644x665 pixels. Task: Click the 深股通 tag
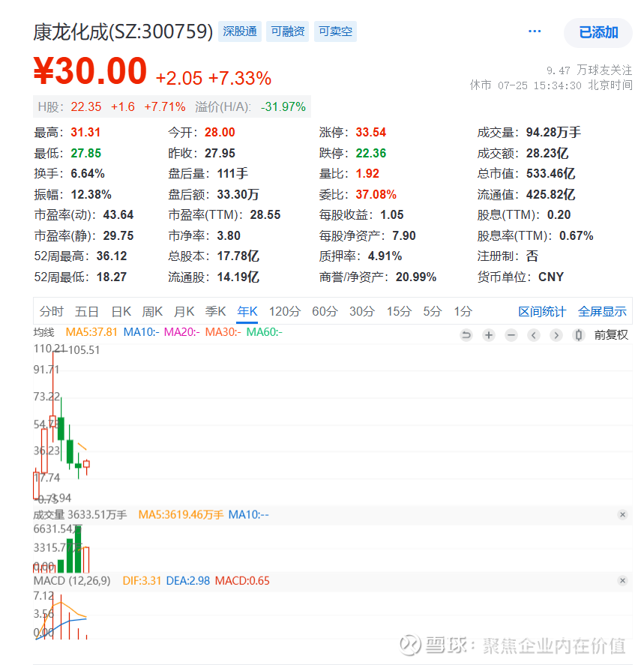(x=240, y=31)
